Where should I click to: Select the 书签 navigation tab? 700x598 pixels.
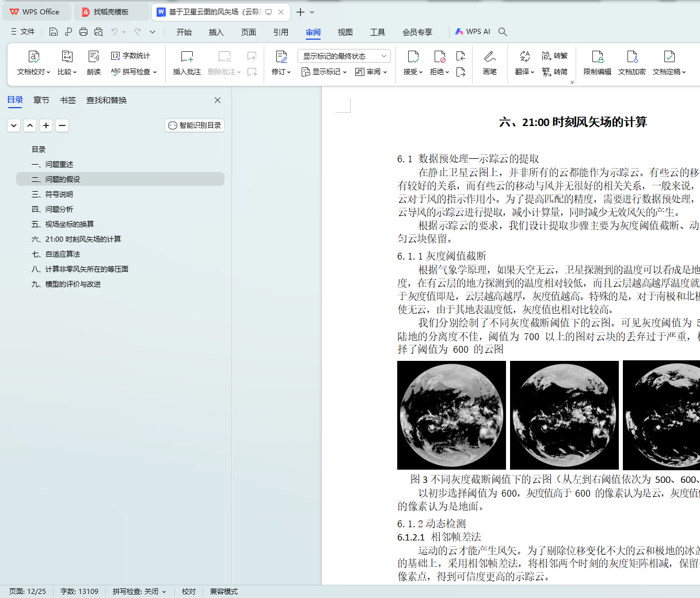(x=68, y=100)
